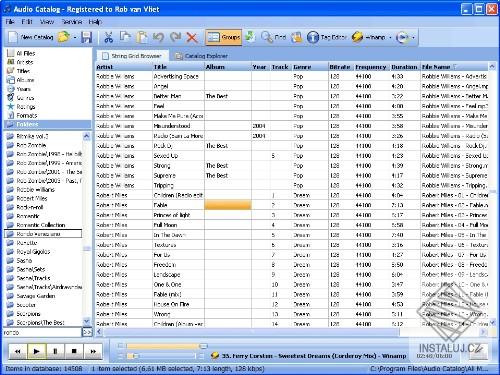
Task: Click the Paste clipboard icon
Action: [142, 37]
